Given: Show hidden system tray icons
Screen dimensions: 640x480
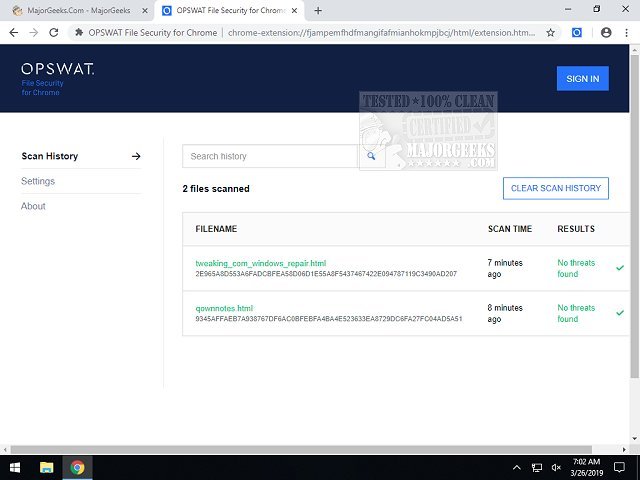Looking at the screenshot, I should tap(517, 468).
